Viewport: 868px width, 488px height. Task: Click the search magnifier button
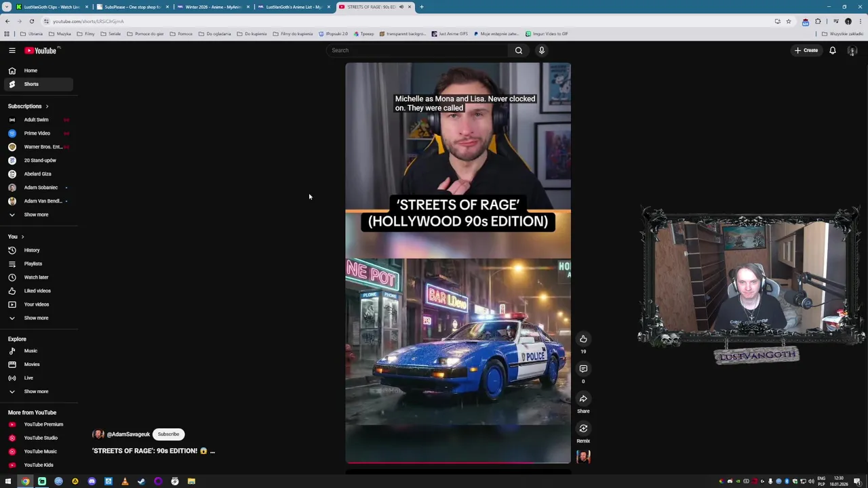coord(519,50)
